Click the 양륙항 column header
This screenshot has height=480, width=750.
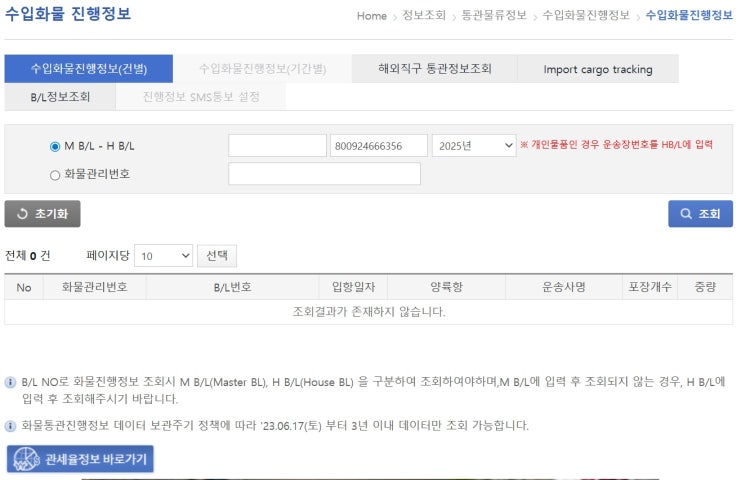tap(446, 287)
